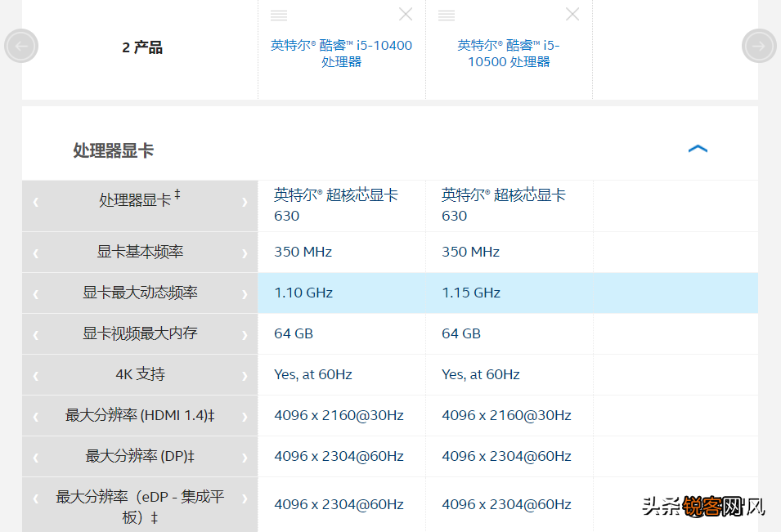Viewport: 781px width, 532px height.
Task: Select the 显卡基本频率 row label
Action: pyautogui.click(x=140, y=252)
